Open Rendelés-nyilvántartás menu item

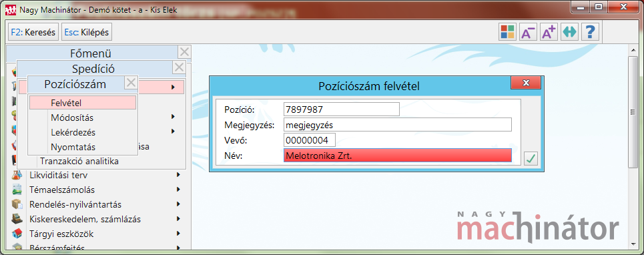(75, 204)
